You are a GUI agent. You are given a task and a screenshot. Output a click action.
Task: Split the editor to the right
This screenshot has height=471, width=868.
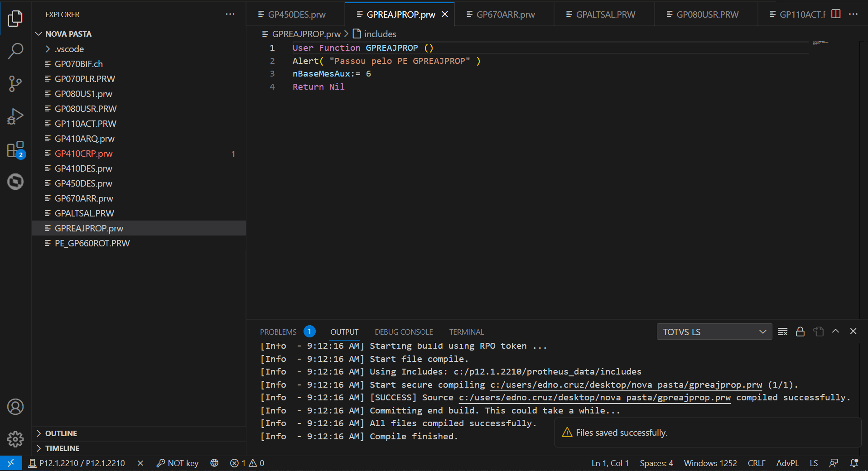click(x=836, y=14)
